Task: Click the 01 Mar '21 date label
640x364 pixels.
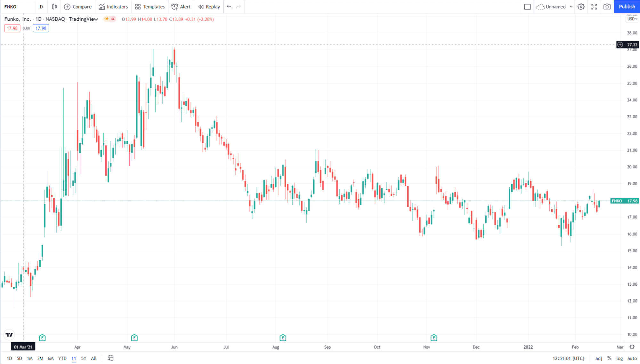Action: [23, 347]
